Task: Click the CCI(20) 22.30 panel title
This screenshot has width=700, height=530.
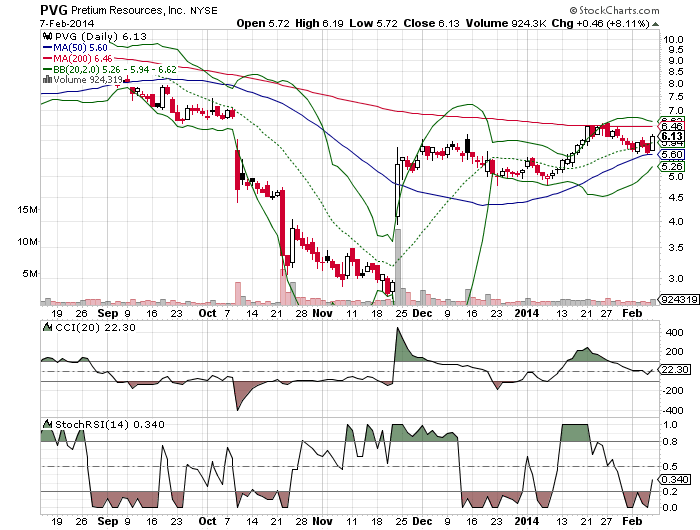Action: (x=95, y=327)
